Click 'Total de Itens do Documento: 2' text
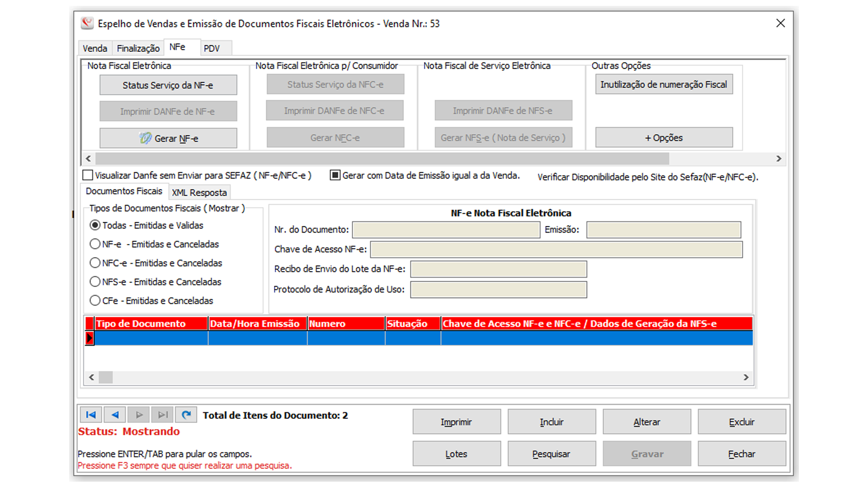Image resolution: width=868 pixels, height=488 pixels. 275,415
